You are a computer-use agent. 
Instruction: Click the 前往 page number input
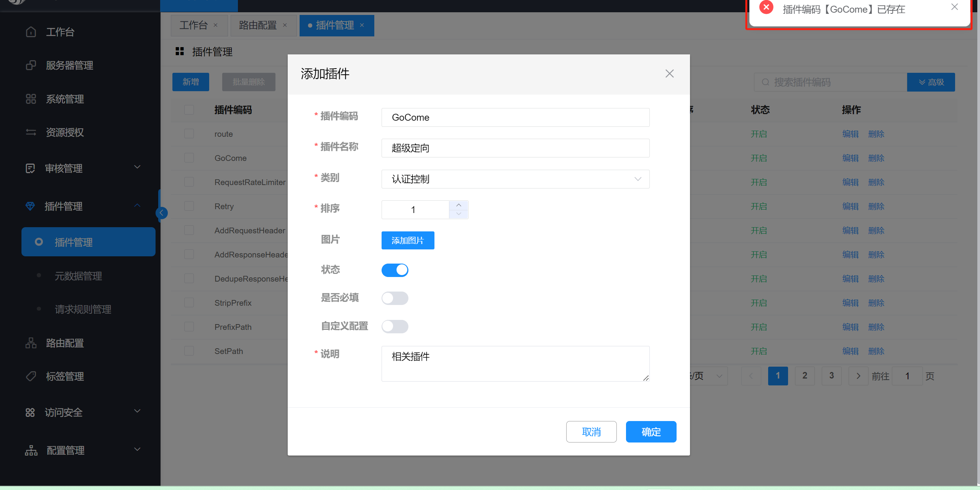click(x=907, y=376)
